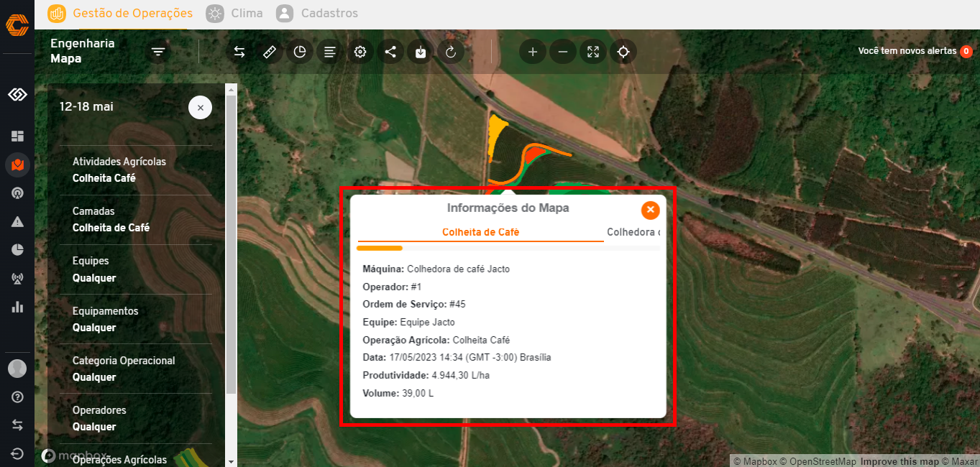Open the Gestão de Operações tab

[x=120, y=13]
